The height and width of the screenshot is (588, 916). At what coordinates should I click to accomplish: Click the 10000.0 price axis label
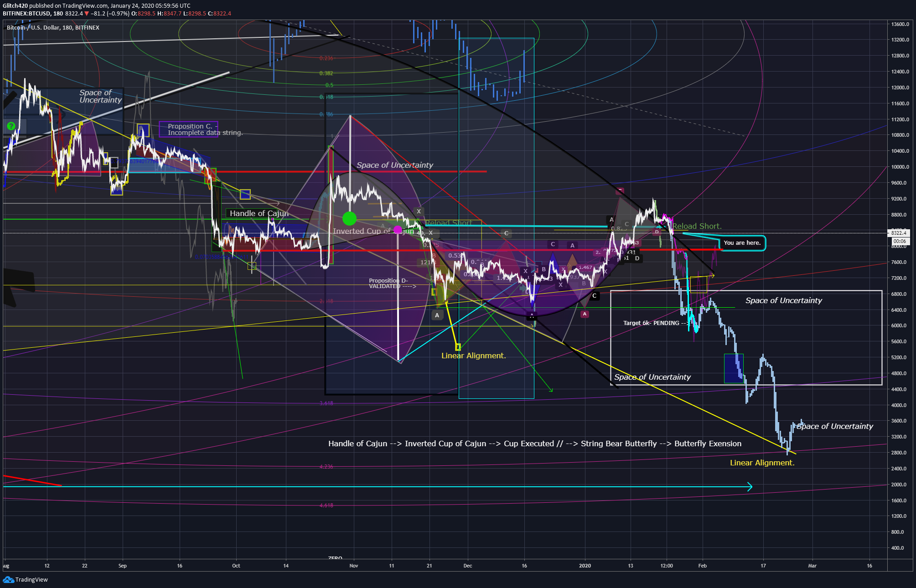click(900, 167)
